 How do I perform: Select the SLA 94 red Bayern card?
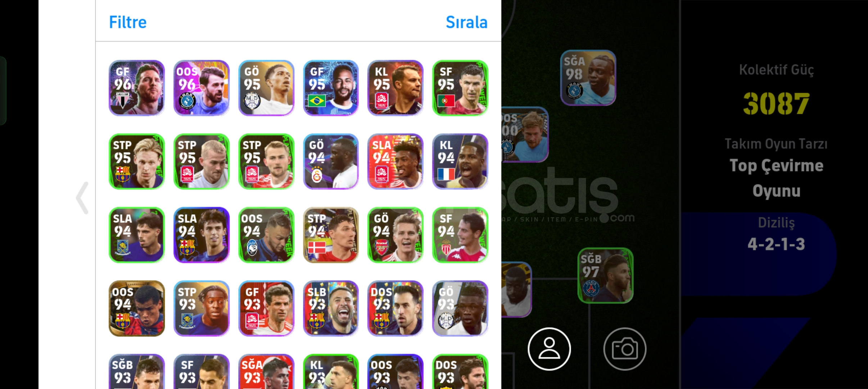pos(395,161)
